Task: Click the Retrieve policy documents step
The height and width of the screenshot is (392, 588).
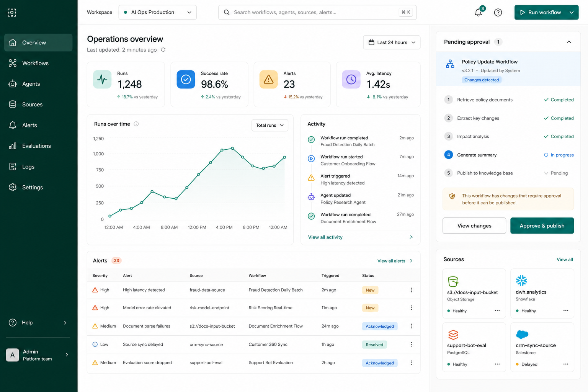Action: click(x=509, y=100)
